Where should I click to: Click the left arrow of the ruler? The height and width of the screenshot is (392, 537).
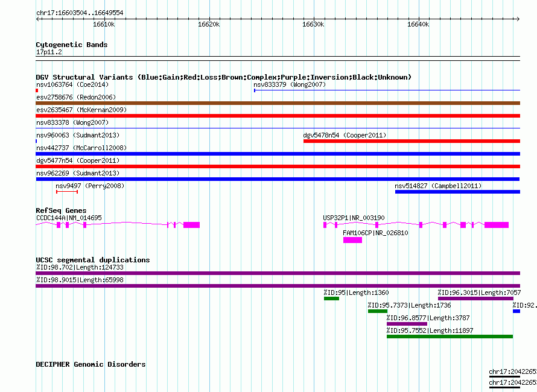[38, 19]
